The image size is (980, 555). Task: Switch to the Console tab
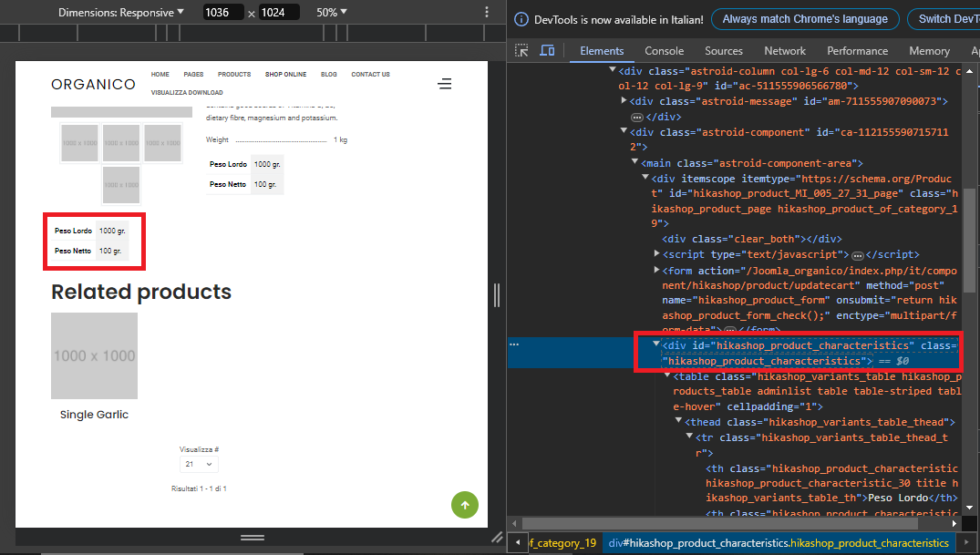pyautogui.click(x=664, y=51)
